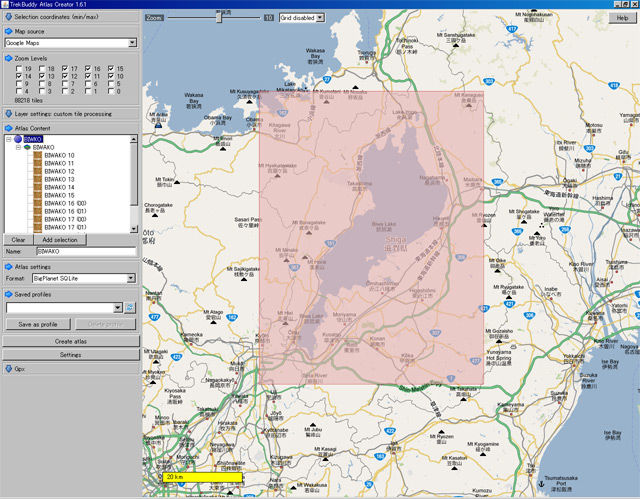Enable zoom level 19 checkbox
The width and height of the screenshot is (640, 499).
19,69
